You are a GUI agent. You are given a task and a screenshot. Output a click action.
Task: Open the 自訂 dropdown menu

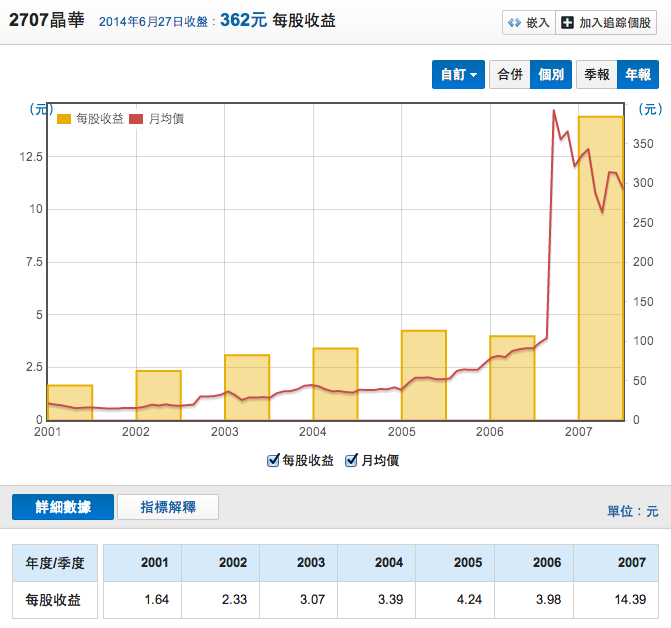pyautogui.click(x=459, y=75)
